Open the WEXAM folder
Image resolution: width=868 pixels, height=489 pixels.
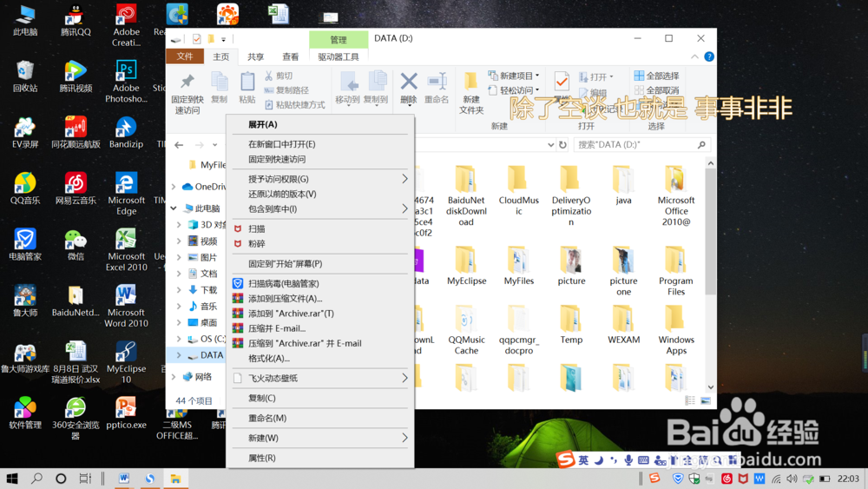[623, 325]
